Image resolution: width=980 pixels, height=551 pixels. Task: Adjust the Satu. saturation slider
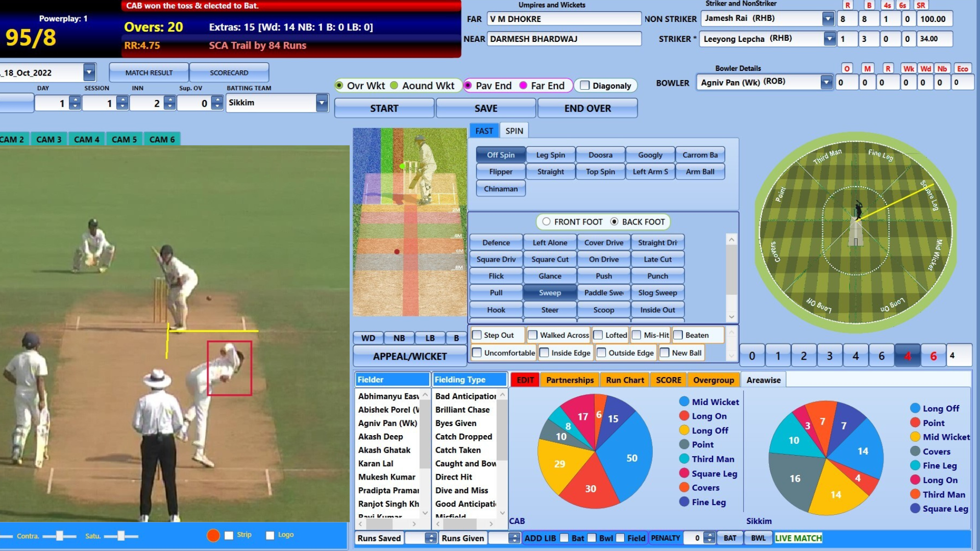click(x=121, y=537)
